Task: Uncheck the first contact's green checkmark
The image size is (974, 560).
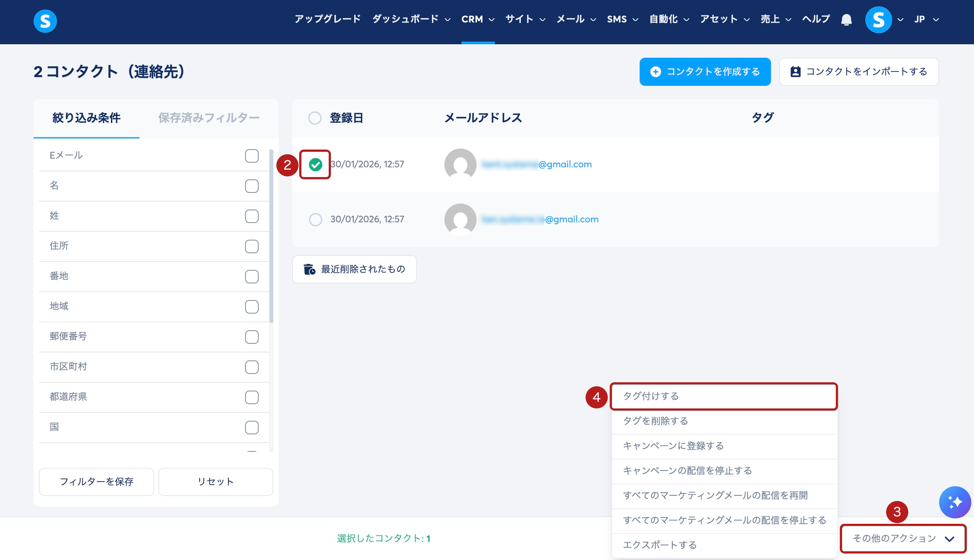Action: (315, 165)
